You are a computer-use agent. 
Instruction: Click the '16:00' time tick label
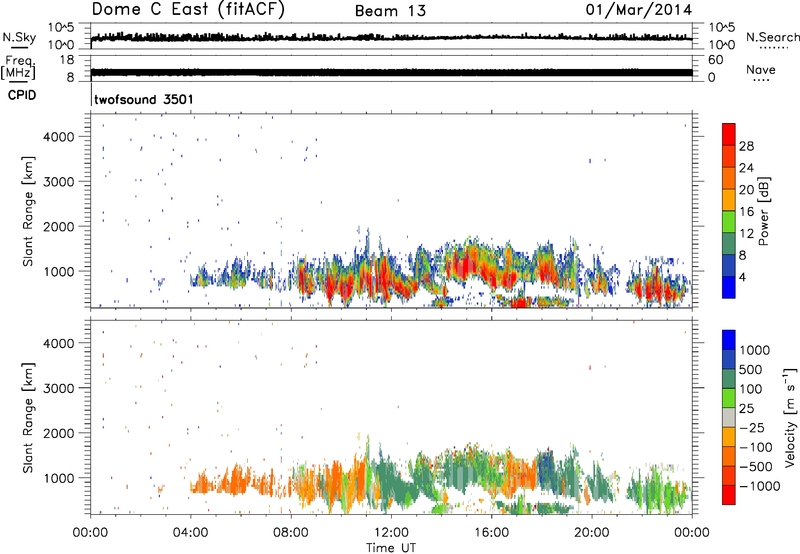click(491, 533)
